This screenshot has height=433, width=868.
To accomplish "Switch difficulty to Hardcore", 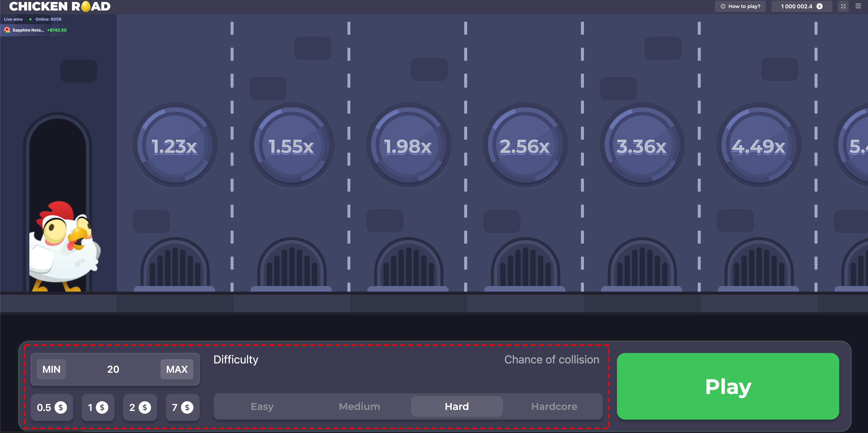I will 554,406.
